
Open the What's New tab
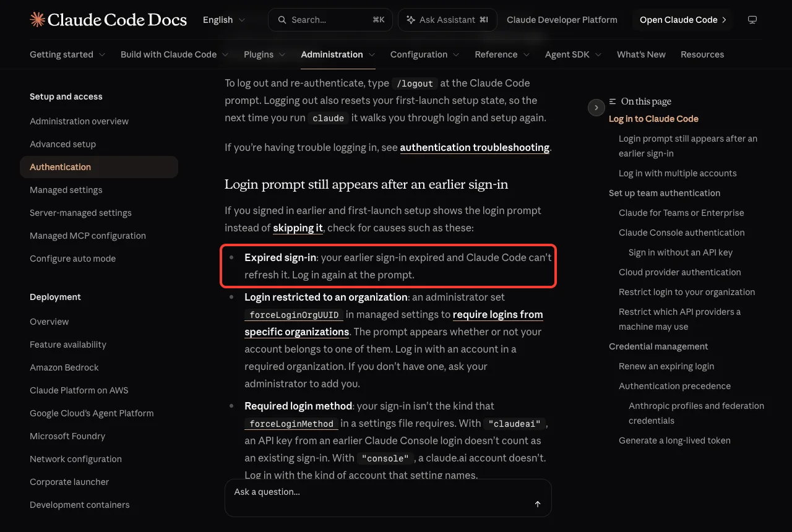[641, 54]
